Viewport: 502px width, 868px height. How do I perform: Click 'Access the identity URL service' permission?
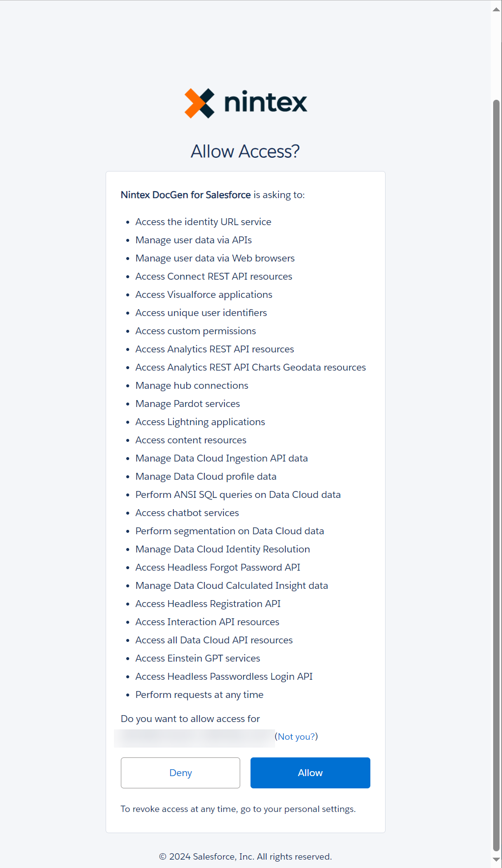203,222
